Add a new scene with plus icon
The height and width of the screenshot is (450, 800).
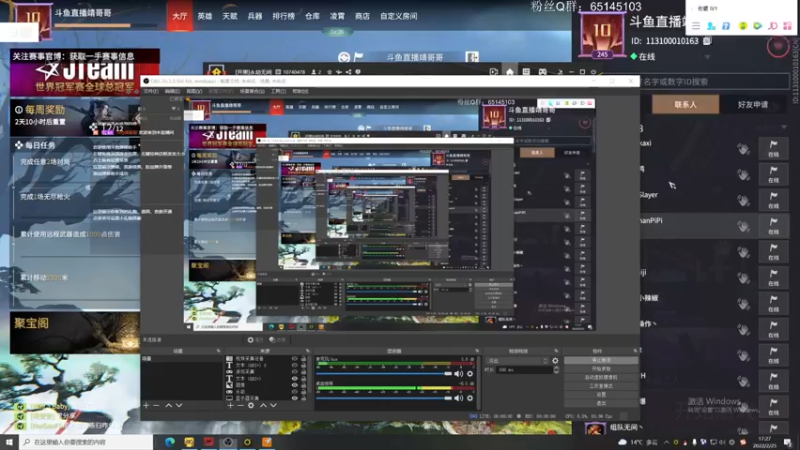click(x=146, y=405)
